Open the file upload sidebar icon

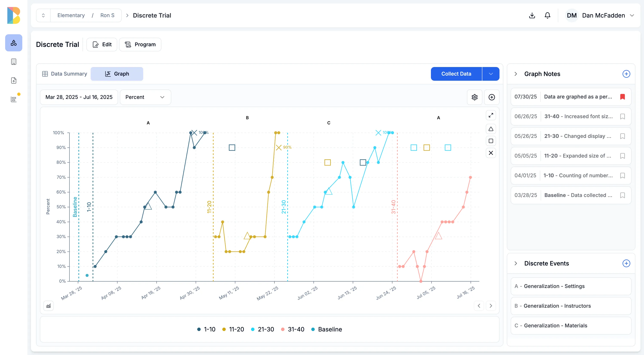coord(14,80)
